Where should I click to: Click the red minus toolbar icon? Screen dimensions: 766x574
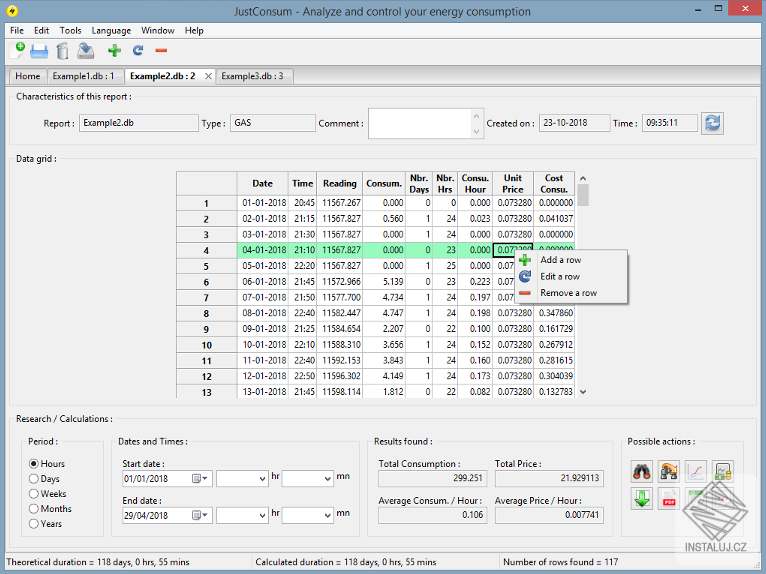(x=161, y=50)
